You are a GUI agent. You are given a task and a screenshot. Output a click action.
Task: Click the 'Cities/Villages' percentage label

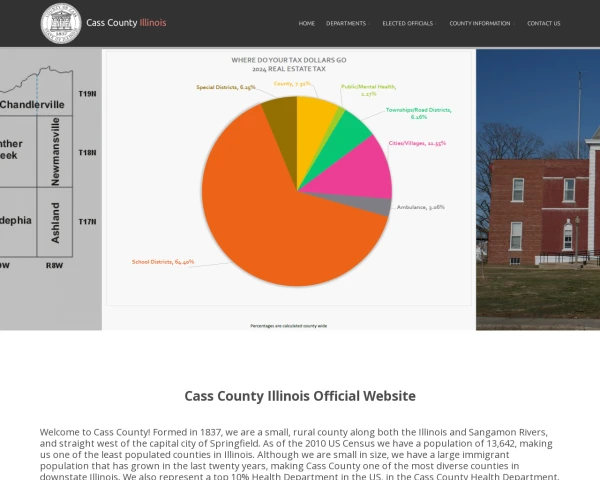[417, 143]
